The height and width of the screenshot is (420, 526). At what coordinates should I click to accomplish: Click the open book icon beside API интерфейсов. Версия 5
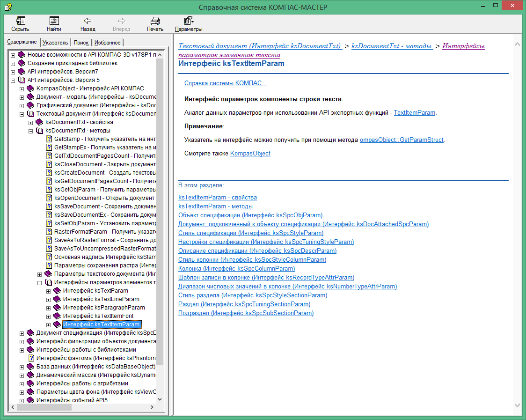pos(22,80)
